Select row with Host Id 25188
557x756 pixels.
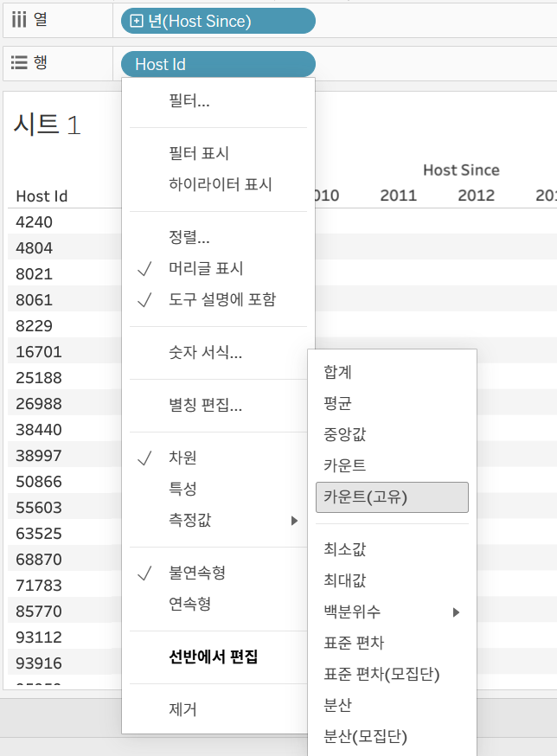39,377
